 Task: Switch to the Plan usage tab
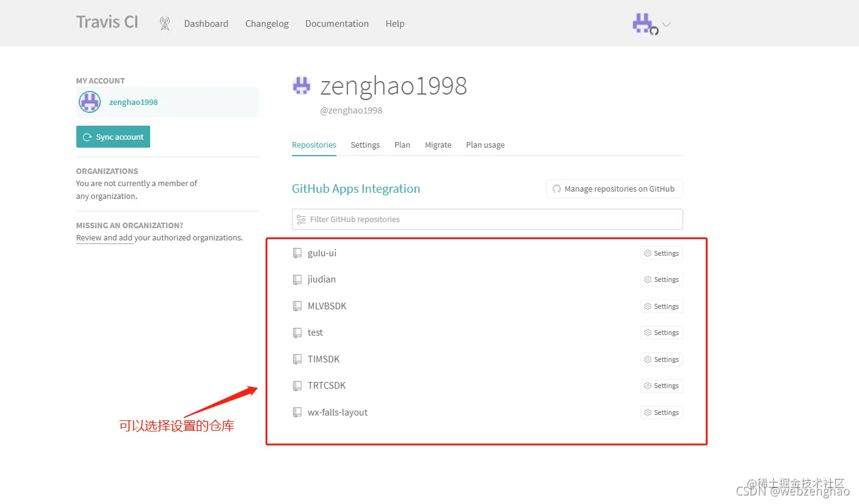pyautogui.click(x=485, y=145)
